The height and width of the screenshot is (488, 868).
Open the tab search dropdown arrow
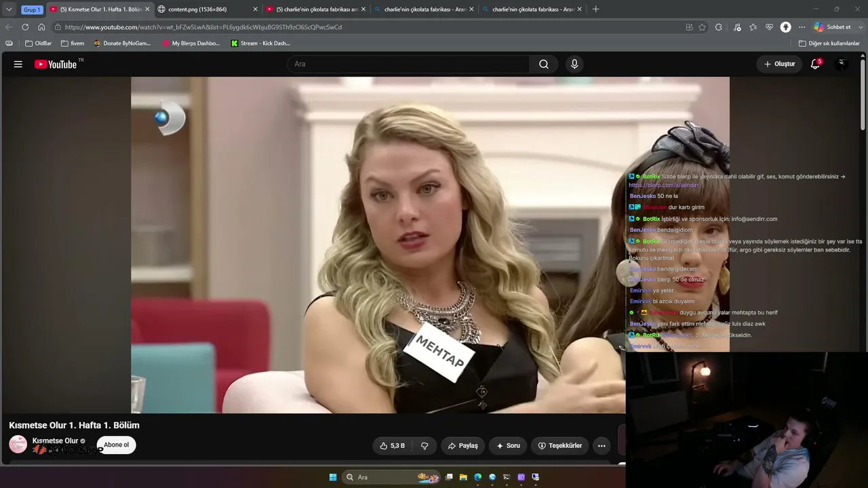[x=9, y=9]
